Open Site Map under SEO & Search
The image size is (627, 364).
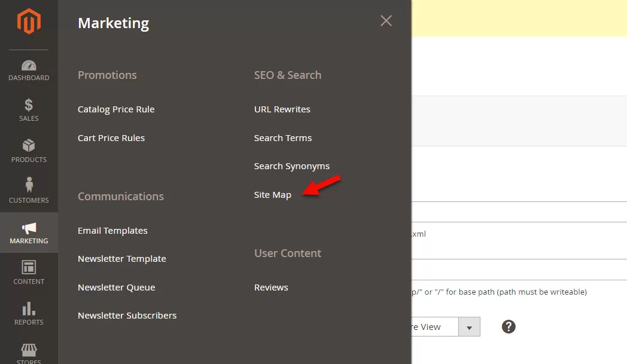(x=273, y=195)
